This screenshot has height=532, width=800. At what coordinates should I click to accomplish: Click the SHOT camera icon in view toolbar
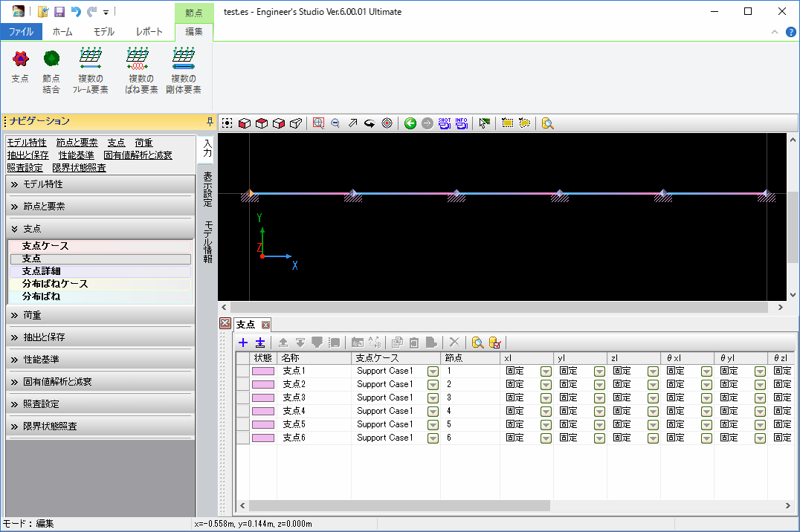click(445, 123)
